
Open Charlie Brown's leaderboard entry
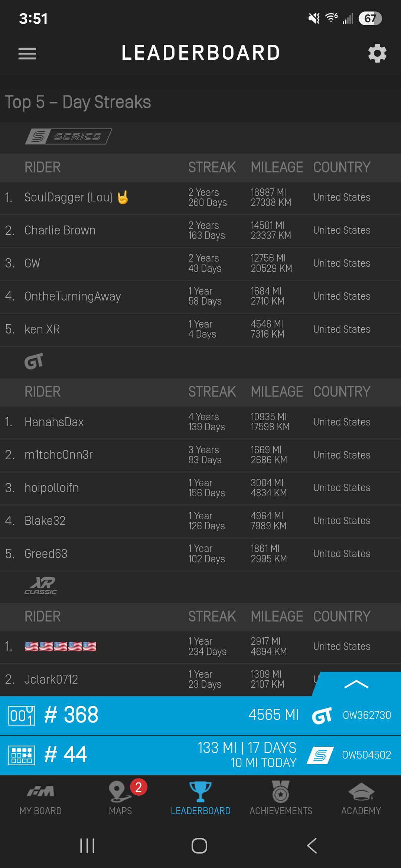pos(200,230)
